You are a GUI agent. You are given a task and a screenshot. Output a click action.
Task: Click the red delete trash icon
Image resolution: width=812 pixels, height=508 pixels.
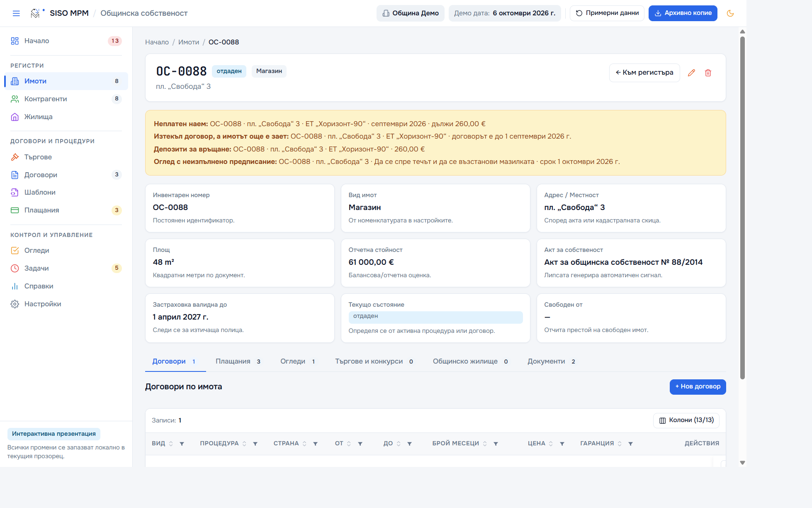coord(708,73)
